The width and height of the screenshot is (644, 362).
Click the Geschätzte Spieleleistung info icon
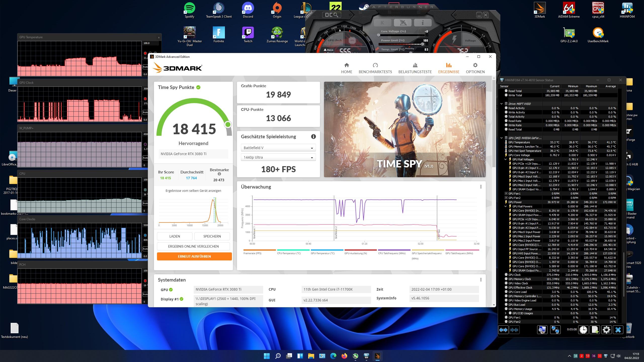click(x=313, y=137)
